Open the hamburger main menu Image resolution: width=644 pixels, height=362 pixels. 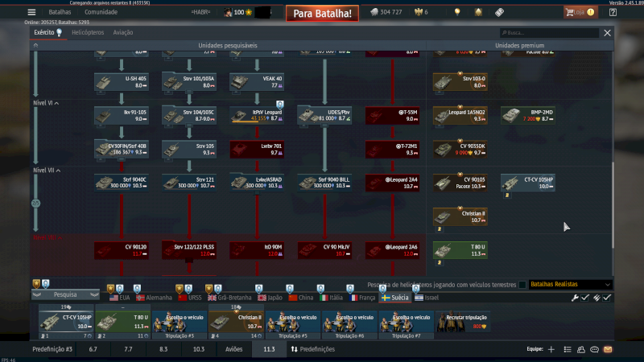[x=31, y=12]
